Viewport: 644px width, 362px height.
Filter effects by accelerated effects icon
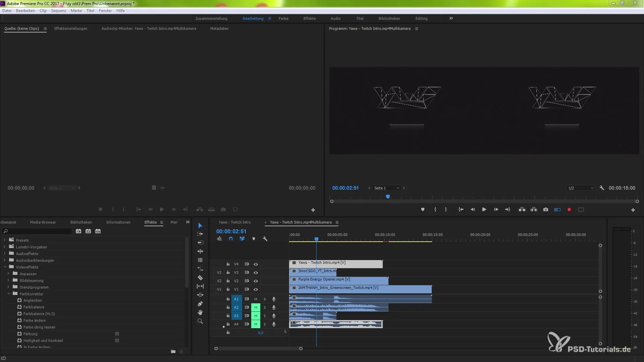coord(78,231)
